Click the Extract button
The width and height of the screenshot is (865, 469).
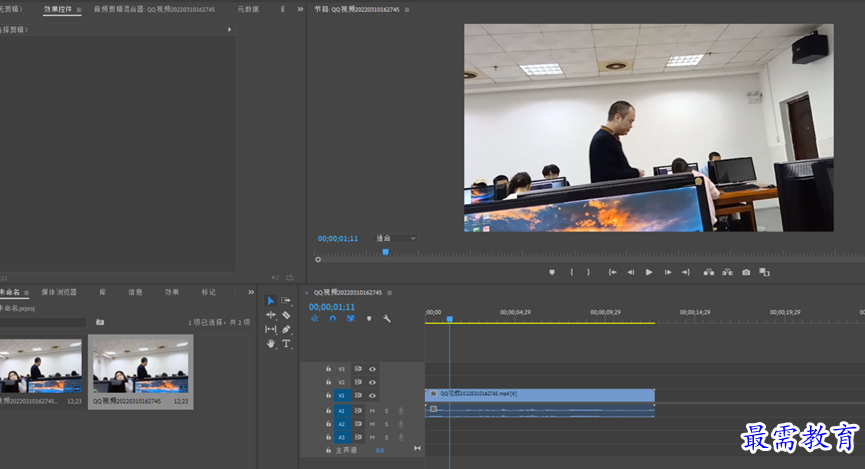(x=728, y=272)
